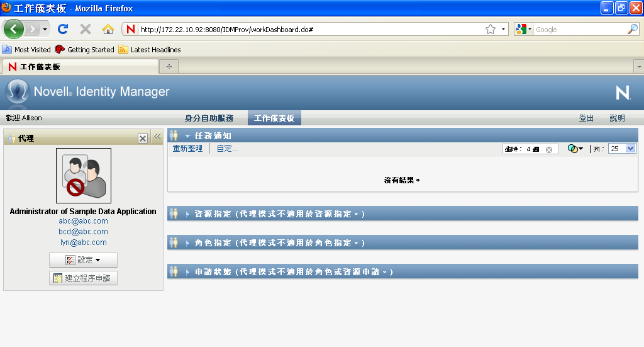Viewport: 644px width, 347px height.
Task: Open the overlapping circles filter dropdown
Action: [x=575, y=149]
